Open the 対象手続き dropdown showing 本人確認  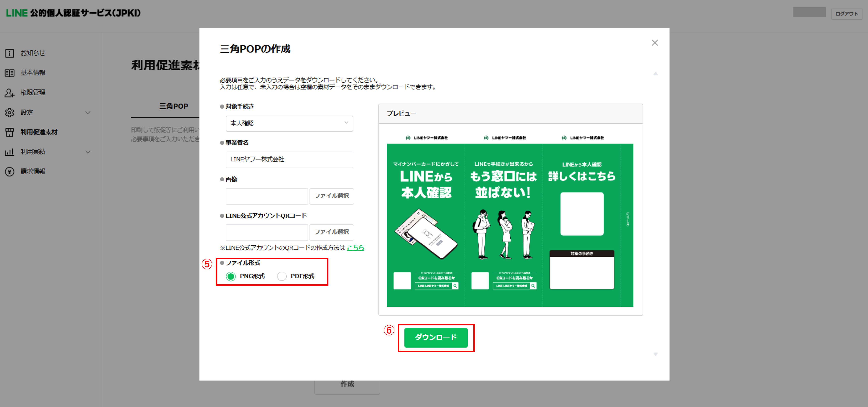(x=289, y=123)
